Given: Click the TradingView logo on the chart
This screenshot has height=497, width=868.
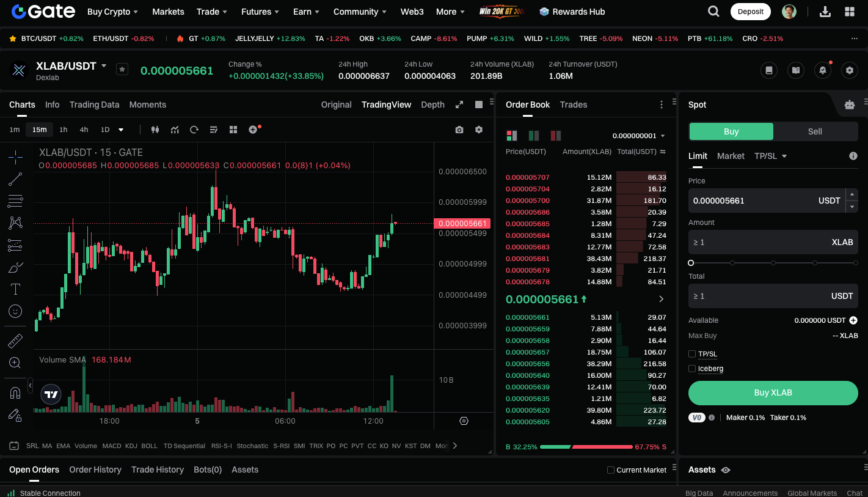Looking at the screenshot, I should click(x=51, y=395).
